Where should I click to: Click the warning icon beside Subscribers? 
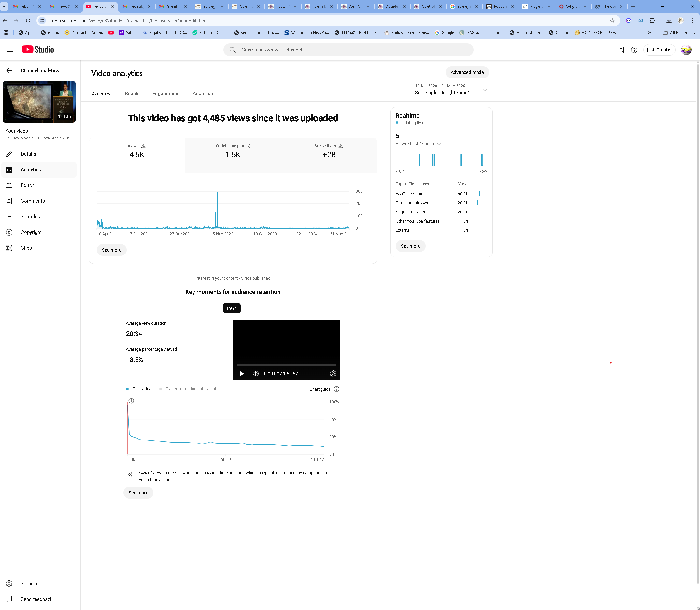click(341, 146)
